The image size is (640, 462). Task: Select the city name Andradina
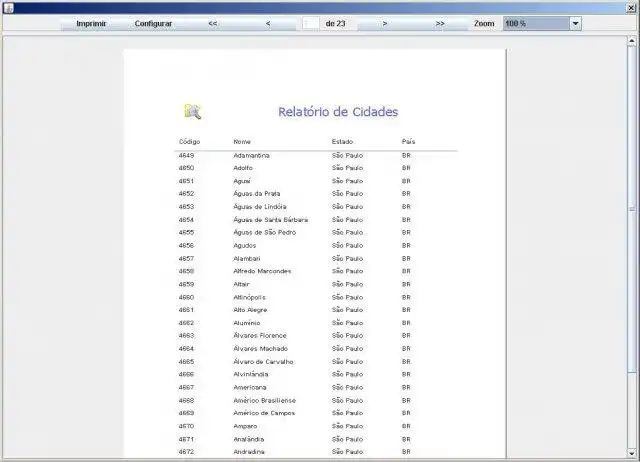[x=249, y=452]
